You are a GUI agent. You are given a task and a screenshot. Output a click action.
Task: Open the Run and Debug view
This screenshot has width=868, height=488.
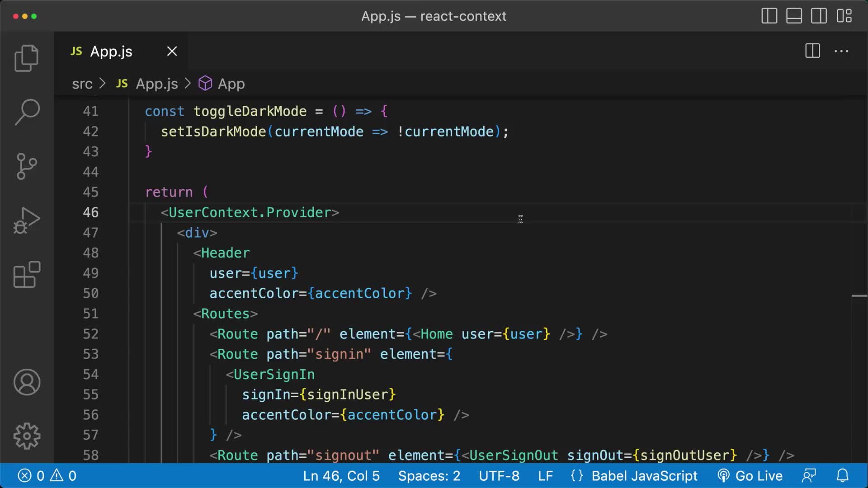click(x=27, y=221)
